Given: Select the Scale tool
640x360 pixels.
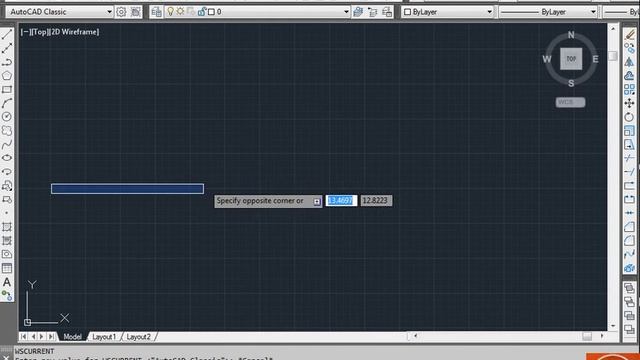Looking at the screenshot, I should click(x=629, y=131).
